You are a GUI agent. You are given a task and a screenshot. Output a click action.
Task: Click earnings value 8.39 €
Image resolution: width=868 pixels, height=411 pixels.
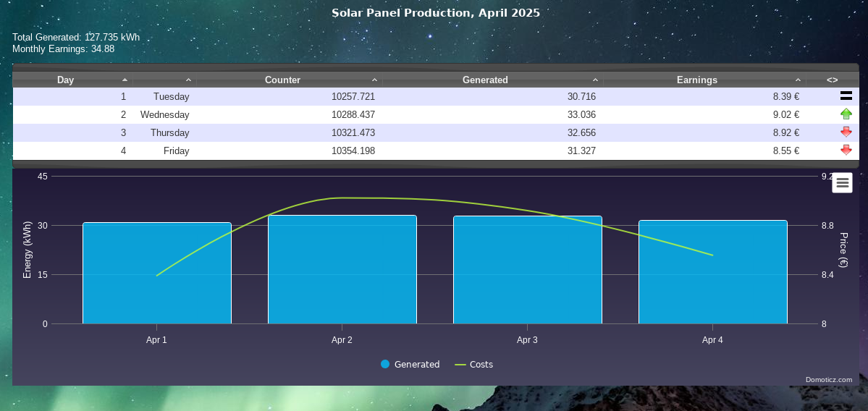click(x=786, y=96)
